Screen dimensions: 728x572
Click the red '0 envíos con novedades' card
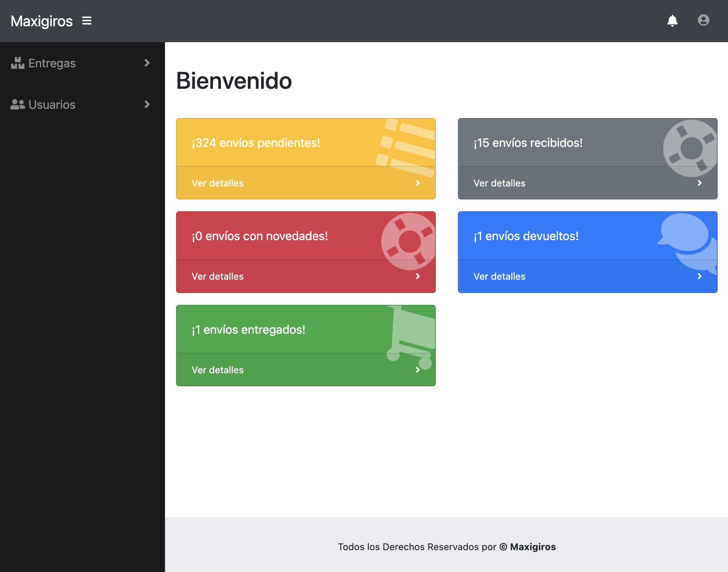[260, 236]
